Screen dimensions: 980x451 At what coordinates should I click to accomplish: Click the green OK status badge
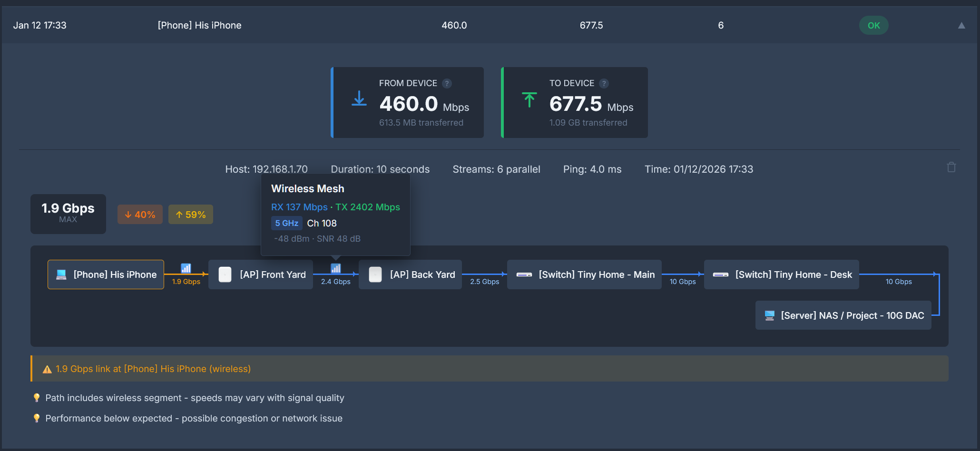[873, 26]
